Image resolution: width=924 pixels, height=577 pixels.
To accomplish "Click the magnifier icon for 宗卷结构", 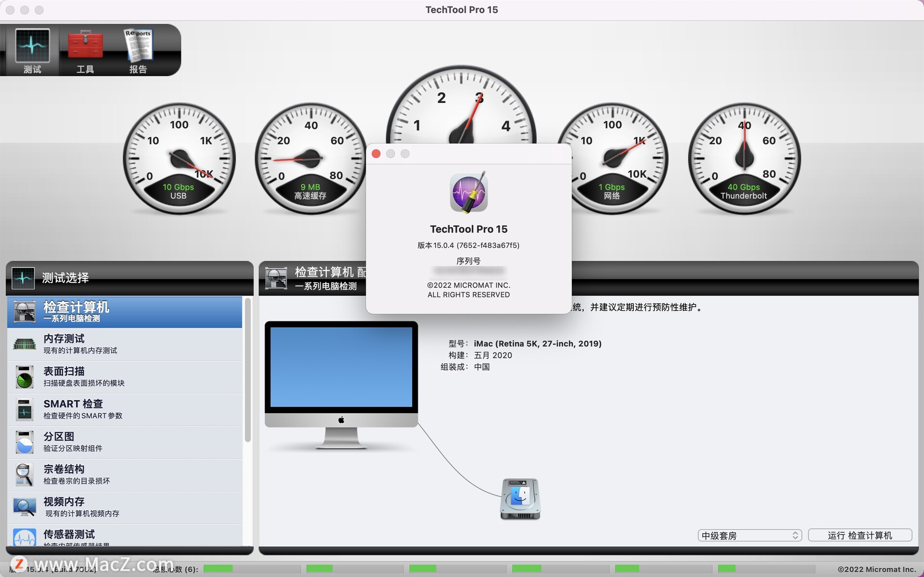I will click(x=25, y=475).
